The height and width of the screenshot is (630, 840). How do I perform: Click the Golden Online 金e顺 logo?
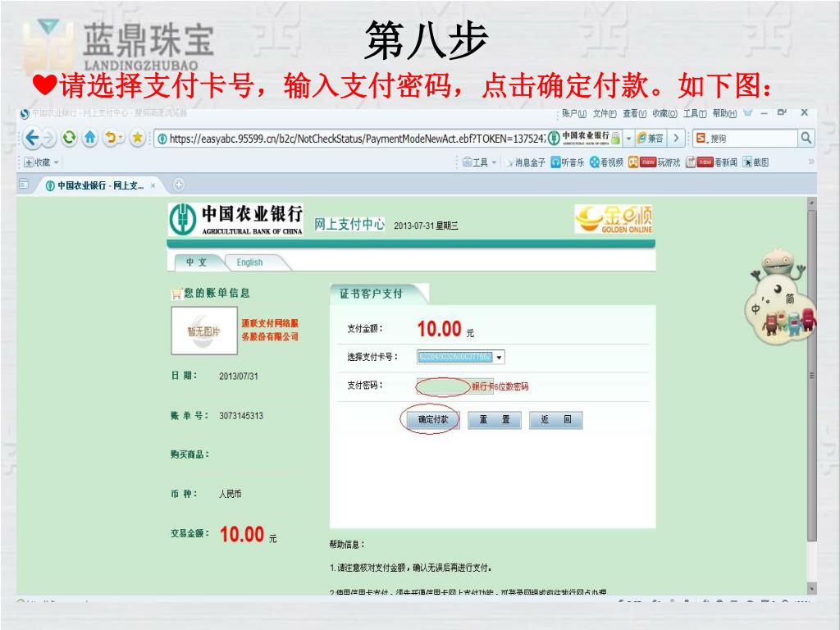(614, 218)
